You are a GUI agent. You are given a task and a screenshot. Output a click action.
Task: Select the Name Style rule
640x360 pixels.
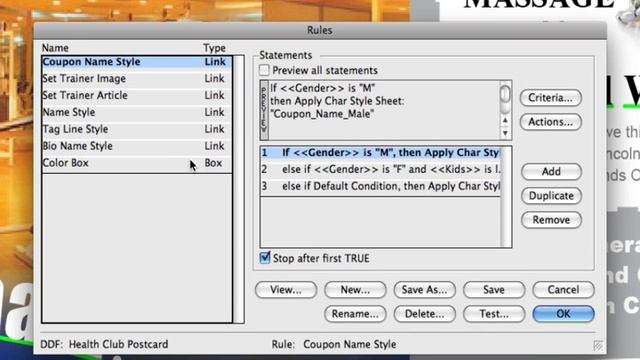click(137, 112)
